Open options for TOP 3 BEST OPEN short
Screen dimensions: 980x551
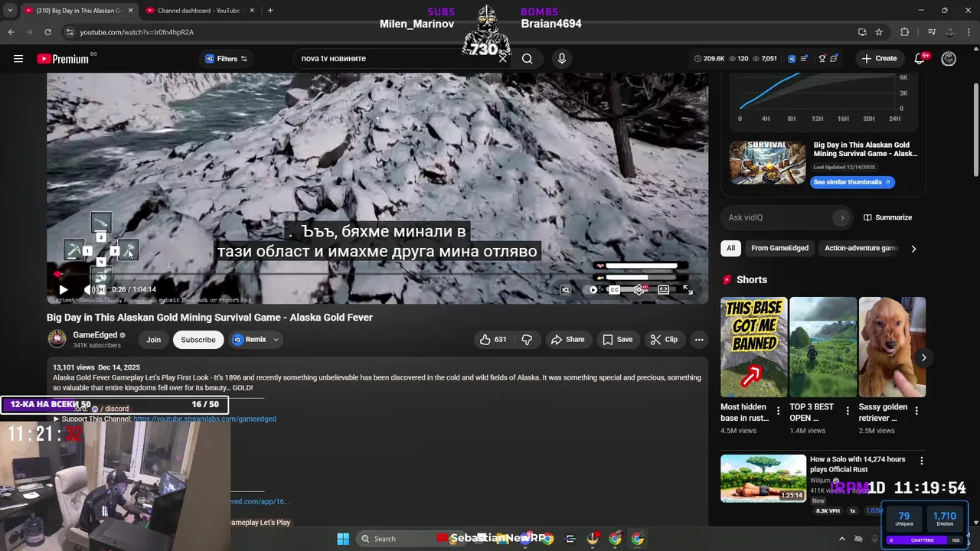(x=848, y=411)
